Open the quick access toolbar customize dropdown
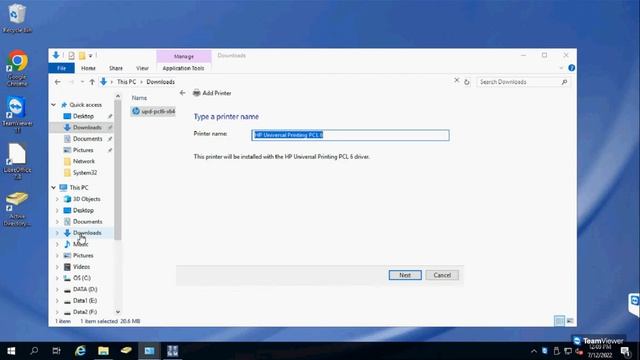640x360 pixels. tap(91, 56)
